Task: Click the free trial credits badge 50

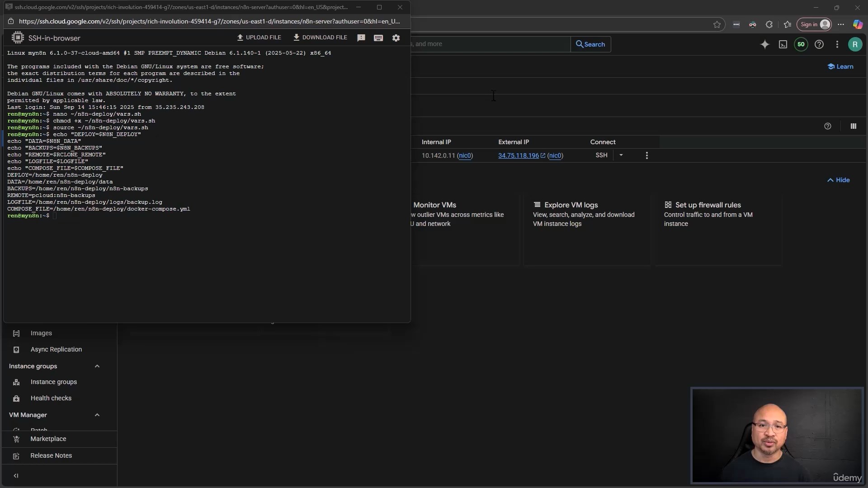Action: pyautogui.click(x=801, y=44)
